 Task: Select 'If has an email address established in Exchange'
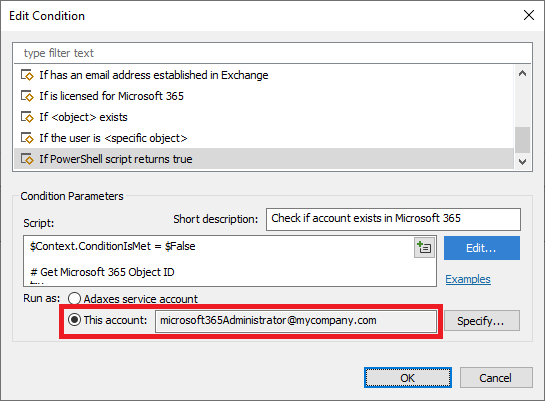[264, 75]
